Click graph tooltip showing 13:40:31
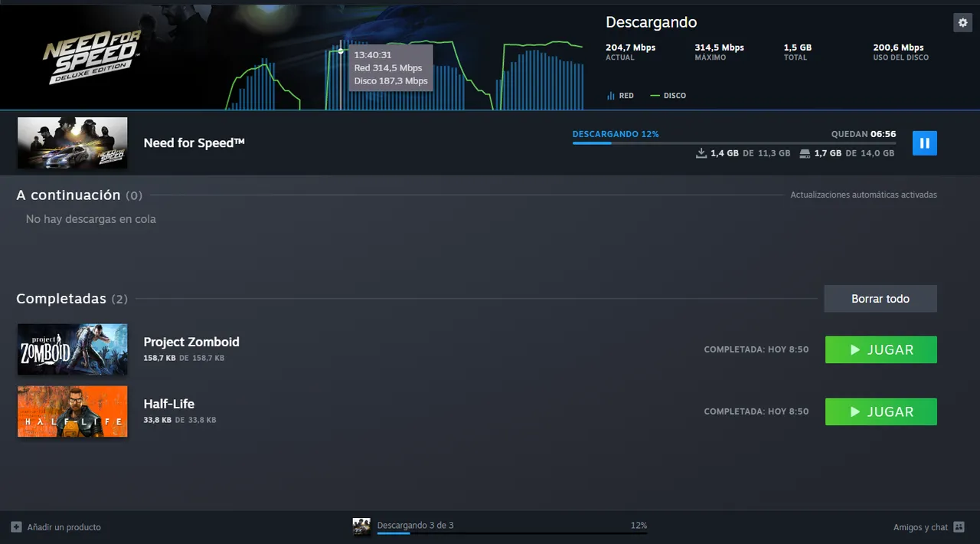Screen dimensions: 980x544 [x=390, y=68]
